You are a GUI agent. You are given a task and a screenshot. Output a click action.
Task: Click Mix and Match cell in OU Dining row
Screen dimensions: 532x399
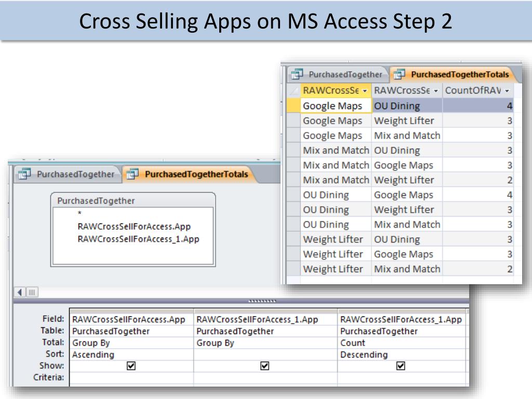pos(407,224)
